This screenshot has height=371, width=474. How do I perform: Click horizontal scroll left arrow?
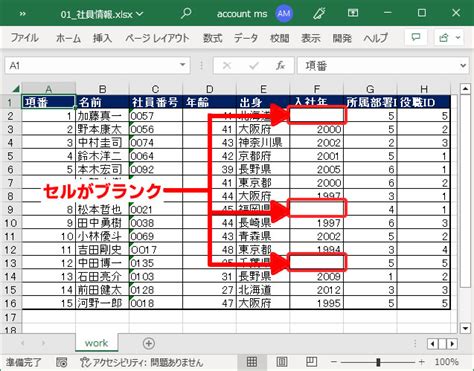tap(432, 344)
